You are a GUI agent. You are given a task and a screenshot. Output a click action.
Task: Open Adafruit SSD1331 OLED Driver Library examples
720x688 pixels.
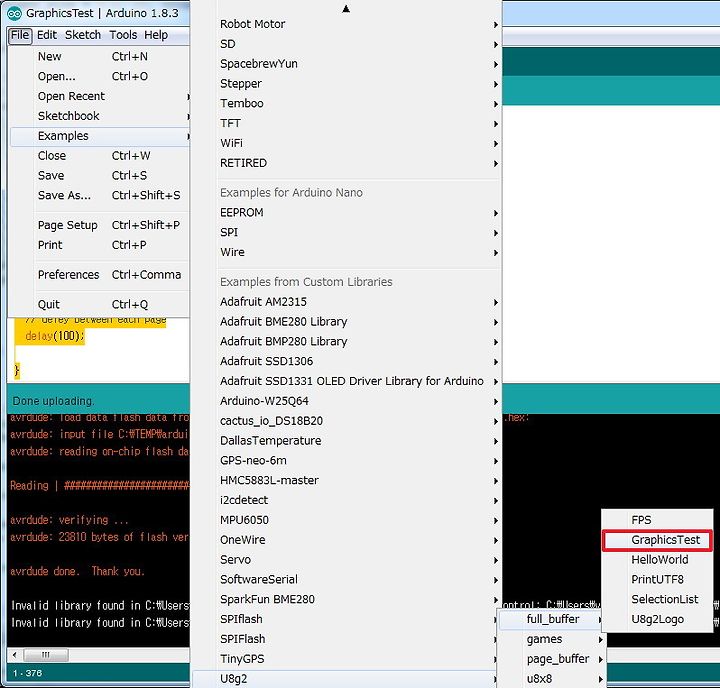pos(347,381)
